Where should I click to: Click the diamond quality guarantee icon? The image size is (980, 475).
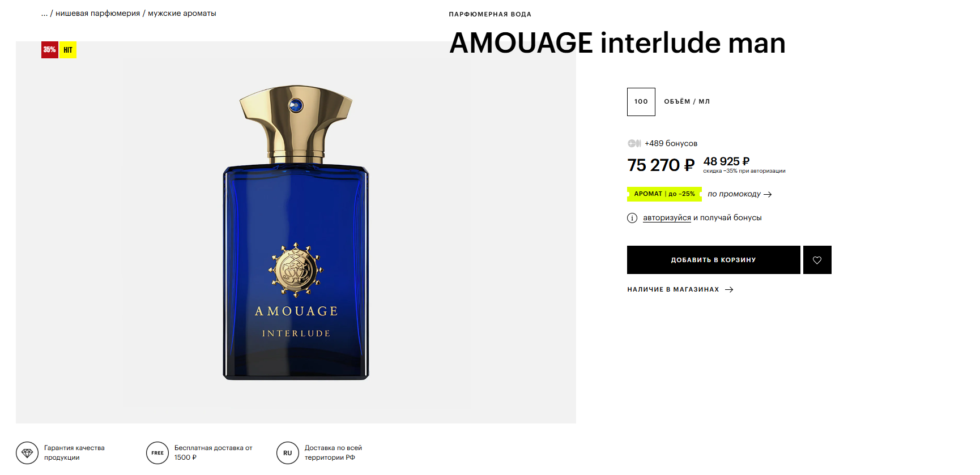point(27,453)
